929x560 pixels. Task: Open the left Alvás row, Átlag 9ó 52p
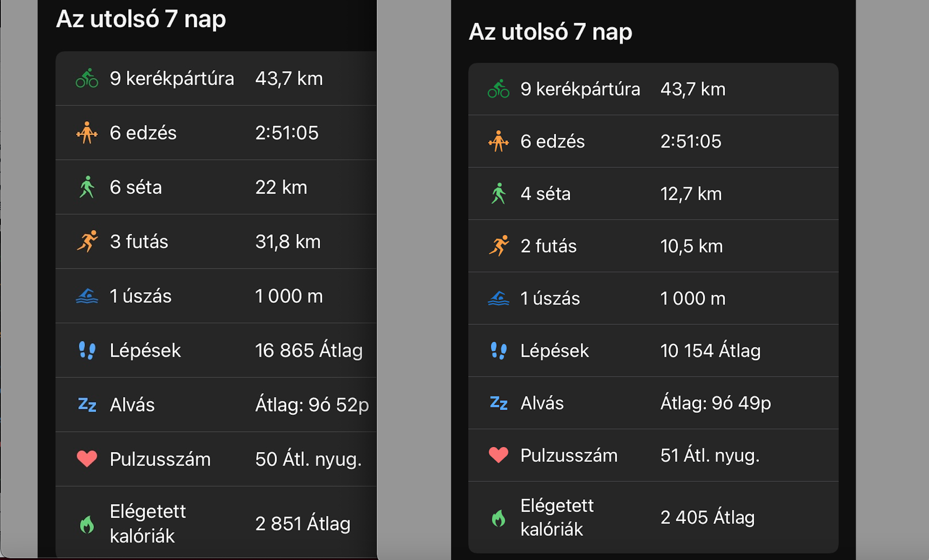tap(216, 405)
